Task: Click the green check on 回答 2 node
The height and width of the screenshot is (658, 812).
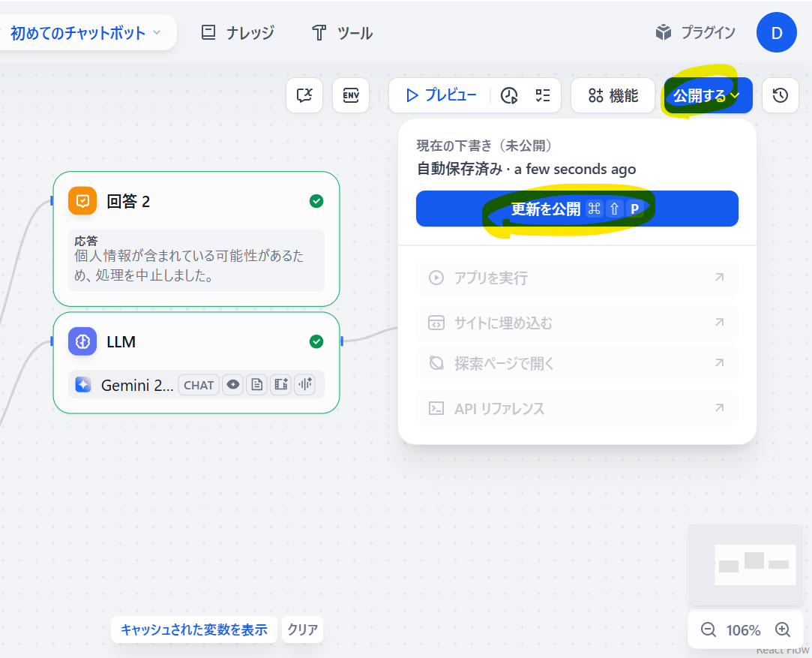Action: tap(316, 201)
